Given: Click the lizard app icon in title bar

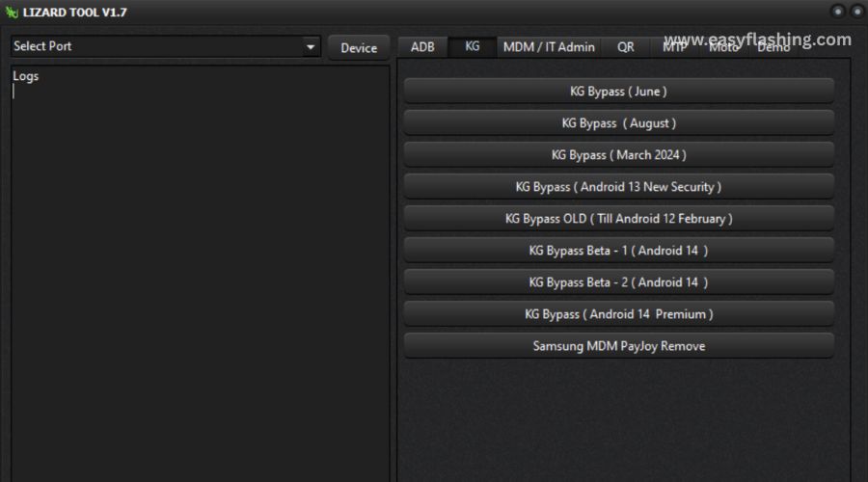Looking at the screenshot, I should tap(12, 13).
